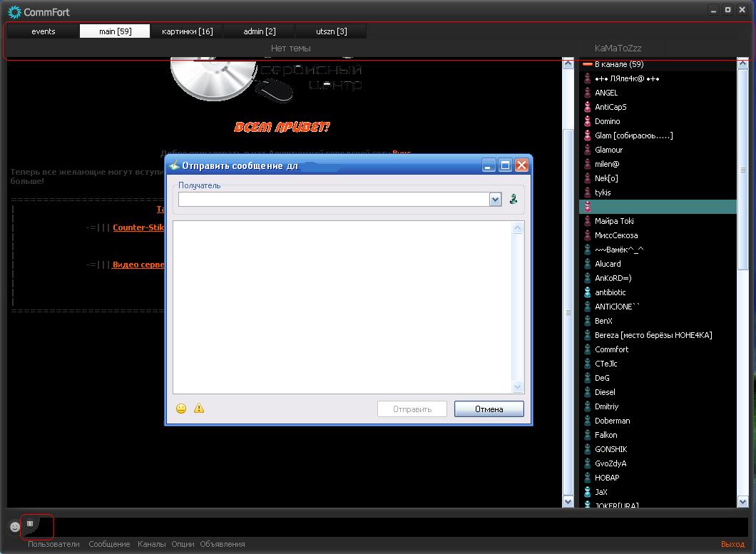The width and height of the screenshot is (756, 554).
Task: Click the CommFort logo icon in title bar
Action: 14,11
